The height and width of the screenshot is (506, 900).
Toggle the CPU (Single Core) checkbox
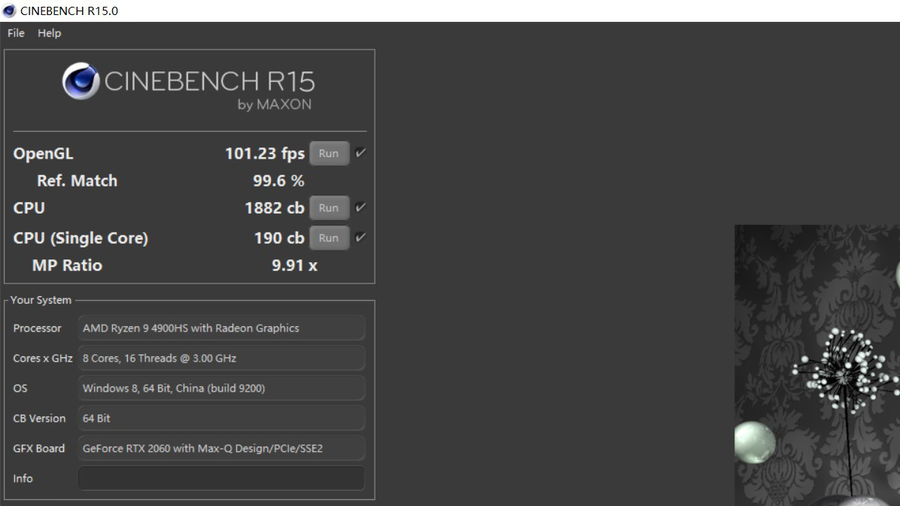(360, 238)
